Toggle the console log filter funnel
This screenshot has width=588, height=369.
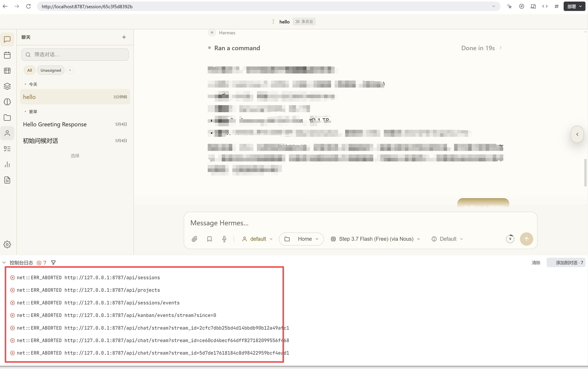[53, 263]
